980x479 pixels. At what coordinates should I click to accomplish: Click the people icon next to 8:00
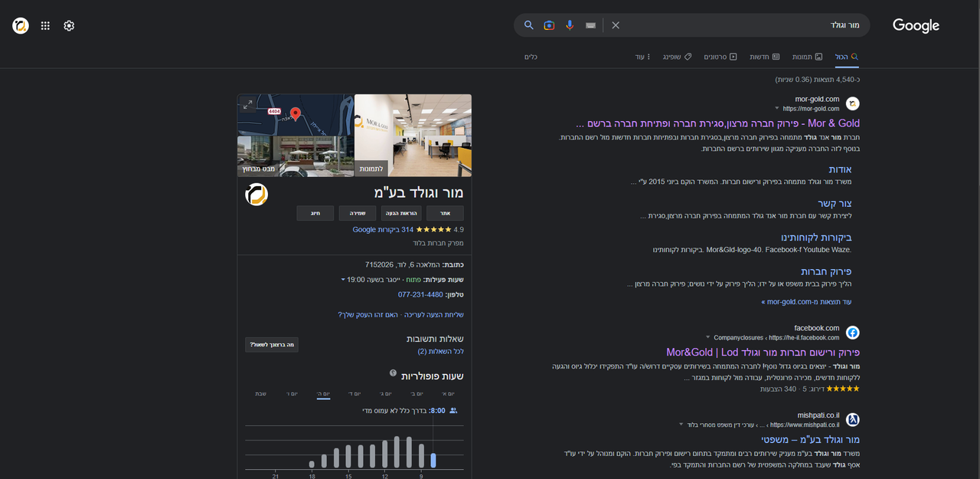click(x=453, y=411)
